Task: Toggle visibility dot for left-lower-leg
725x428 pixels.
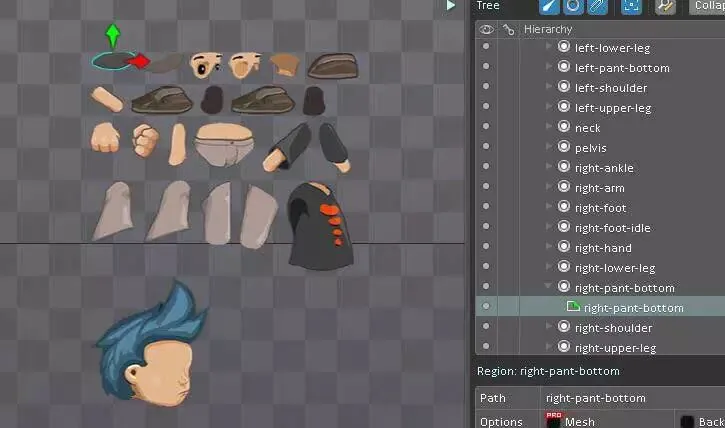Action: coord(486,47)
